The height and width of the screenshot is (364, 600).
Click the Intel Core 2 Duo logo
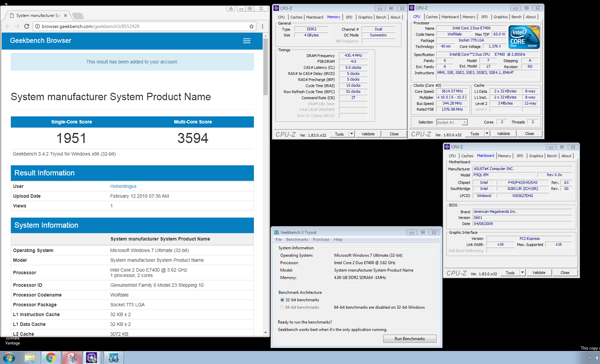pos(524,37)
